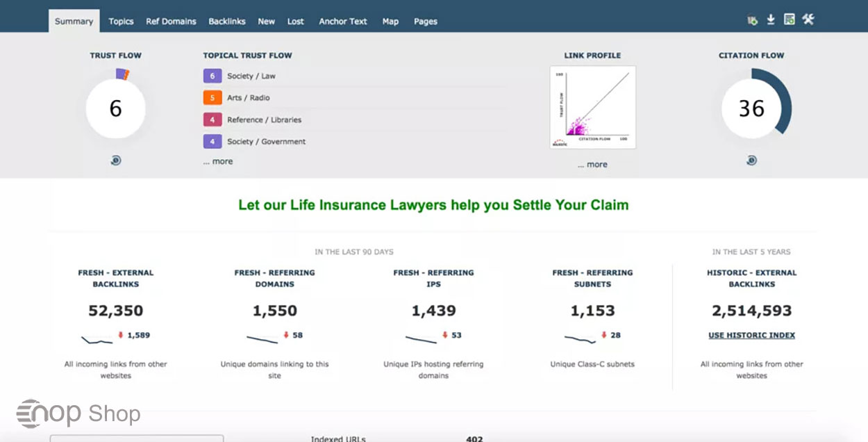Click the create report icon
Viewport: 868px width, 442px height.
click(790, 19)
